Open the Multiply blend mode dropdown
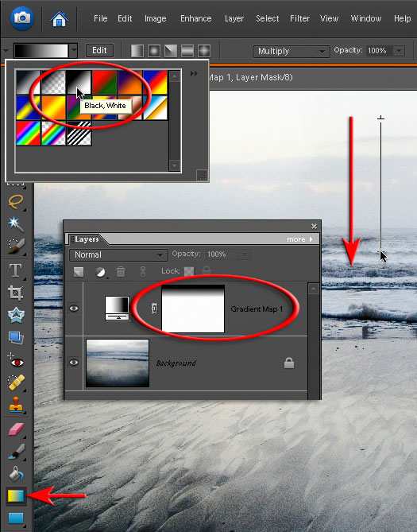 click(x=291, y=51)
